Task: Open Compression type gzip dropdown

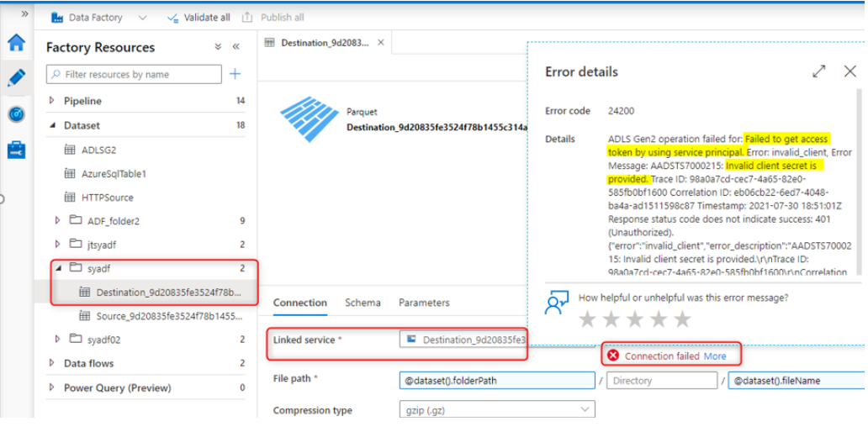Action: click(x=496, y=410)
